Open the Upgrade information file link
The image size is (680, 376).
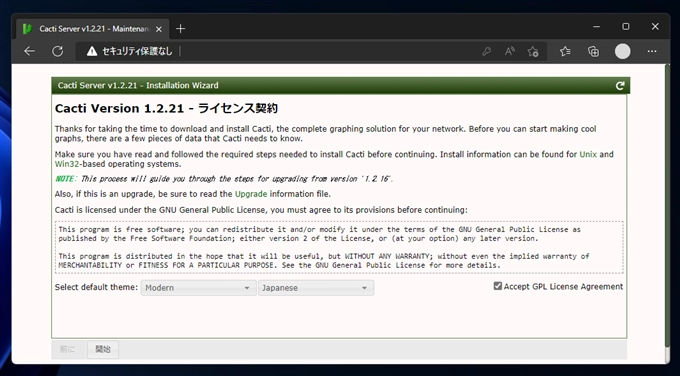tap(251, 194)
